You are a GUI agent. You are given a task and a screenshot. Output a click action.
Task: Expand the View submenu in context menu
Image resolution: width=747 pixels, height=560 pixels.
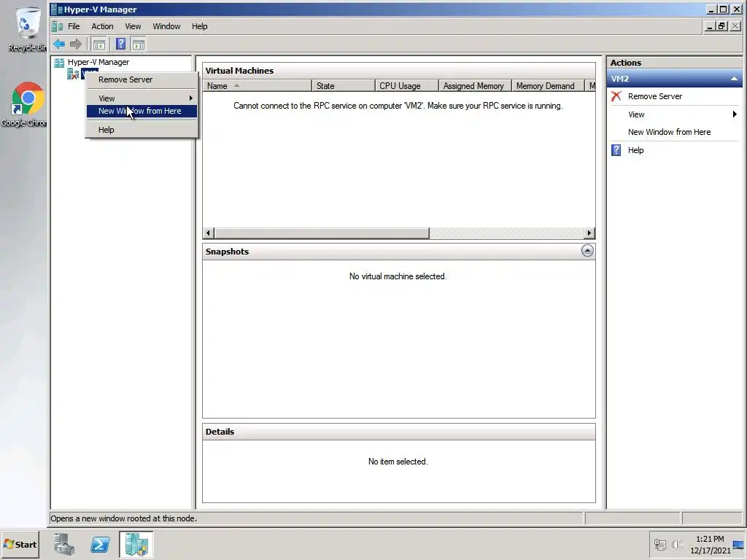click(x=142, y=98)
